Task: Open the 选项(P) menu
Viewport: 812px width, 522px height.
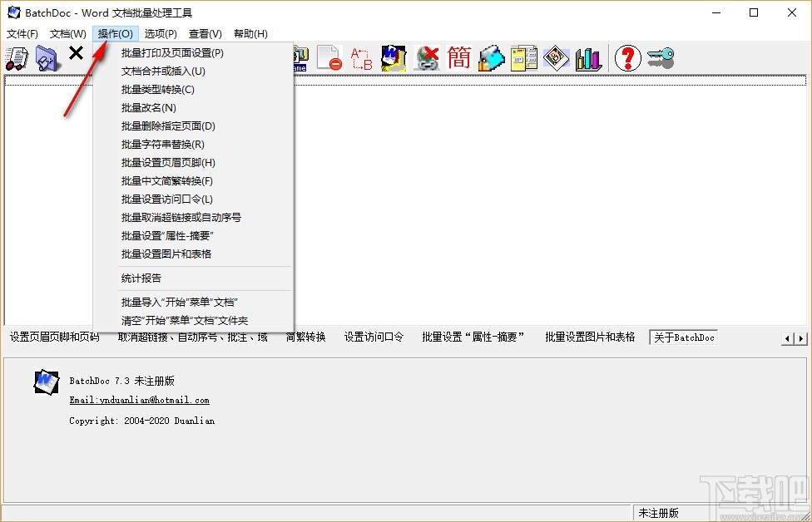Action: click(x=161, y=33)
